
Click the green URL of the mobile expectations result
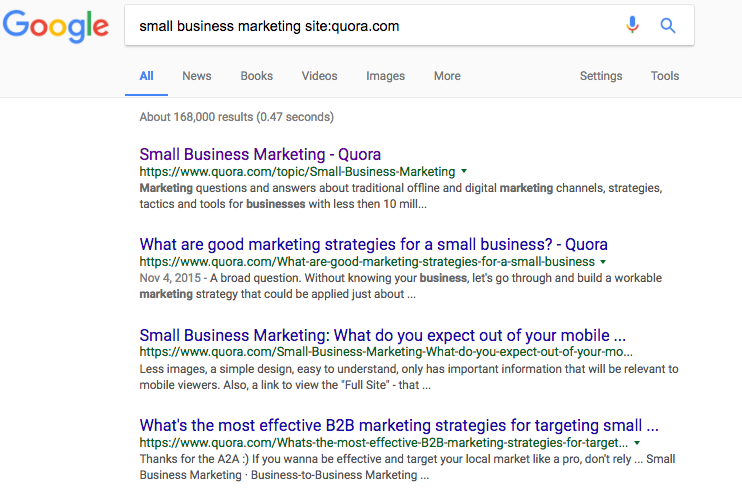(386, 352)
